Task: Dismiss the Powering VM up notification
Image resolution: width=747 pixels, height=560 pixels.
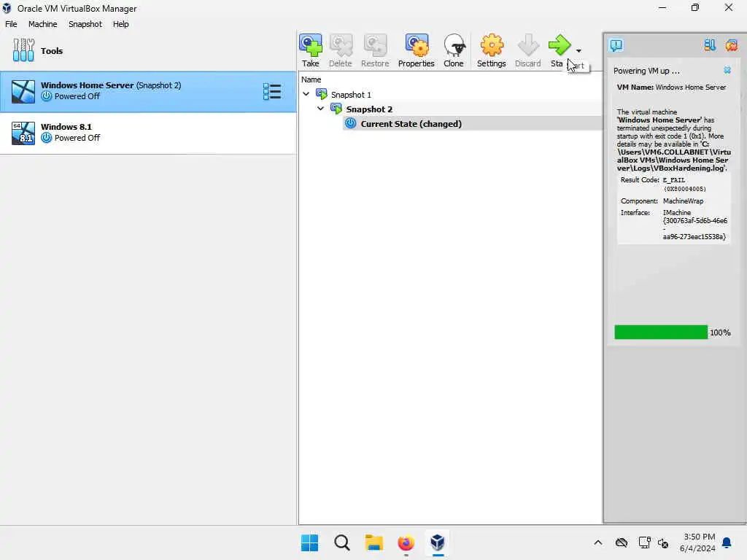Action: 727,70
